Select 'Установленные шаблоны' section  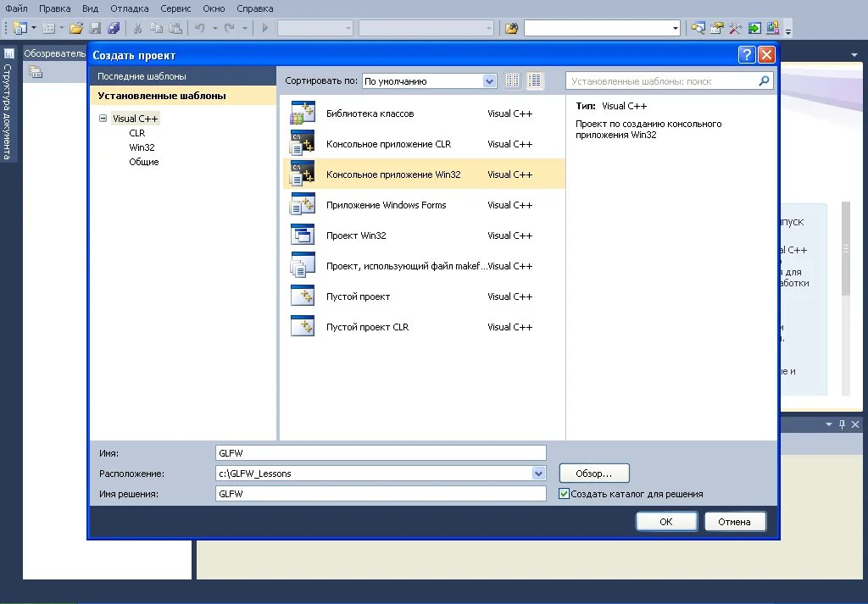[x=183, y=96]
